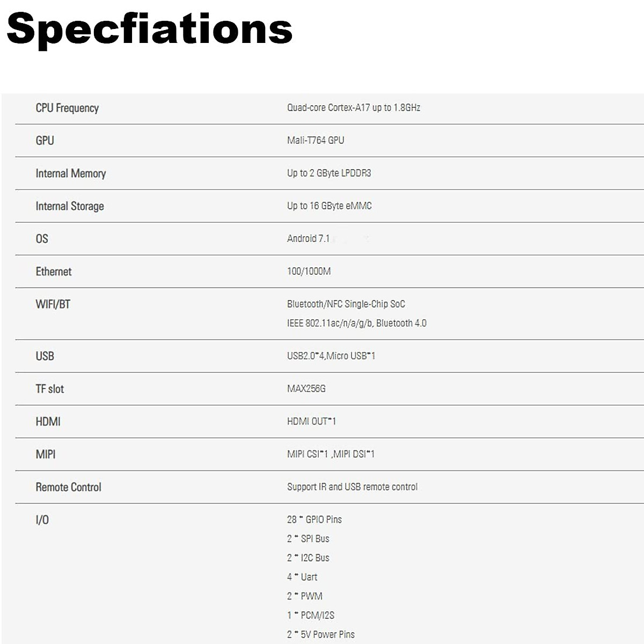Image resolution: width=644 pixels, height=644 pixels.
Task: Click the Android 7.1 value
Action: coord(308,239)
